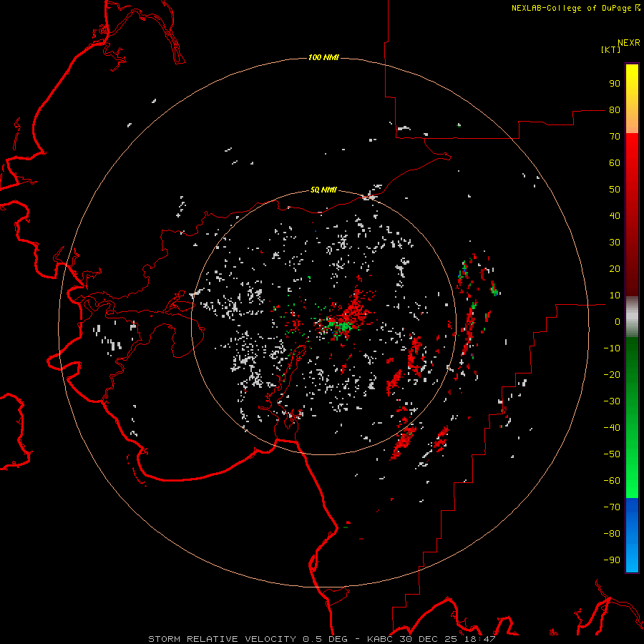Select the -70 value on the velocity scale
644x644 pixels.
pos(612,507)
